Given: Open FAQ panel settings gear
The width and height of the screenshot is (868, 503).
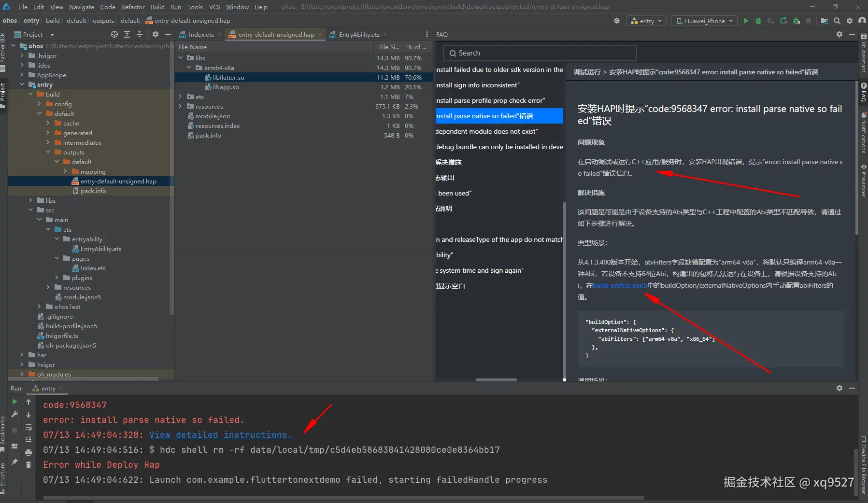Looking at the screenshot, I should pyautogui.click(x=840, y=34).
